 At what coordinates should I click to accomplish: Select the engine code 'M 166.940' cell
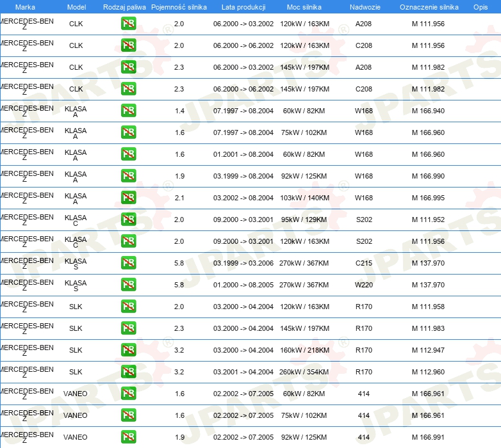click(428, 111)
